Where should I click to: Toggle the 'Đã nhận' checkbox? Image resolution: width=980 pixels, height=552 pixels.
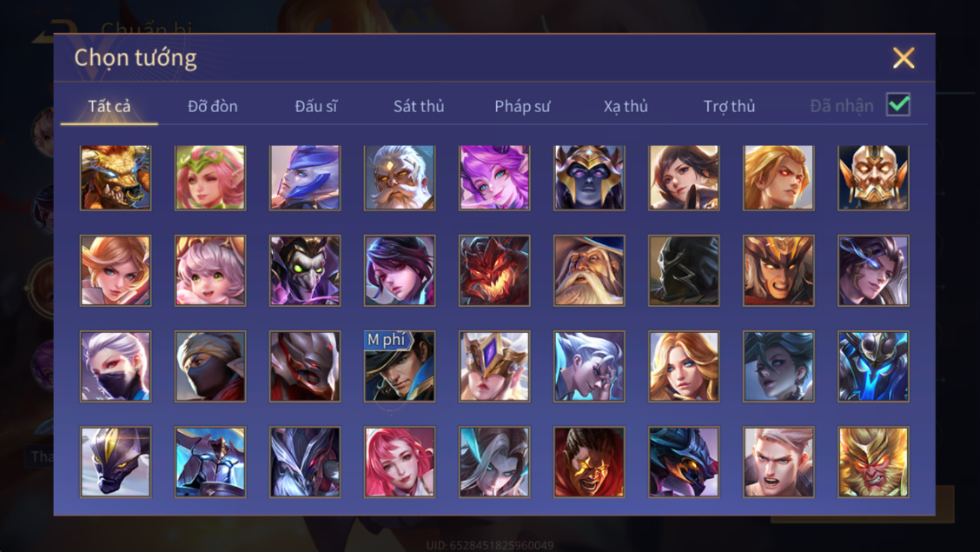pos(898,104)
